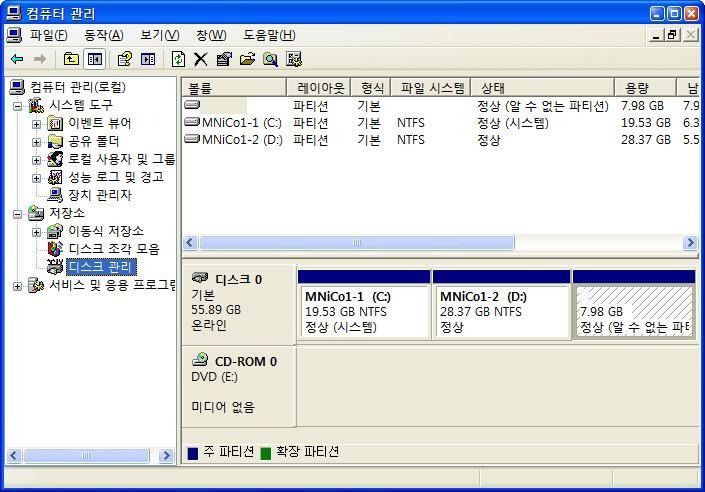This screenshot has height=492, width=705.
Task: Click the magnifier Explore toolbar icon
Action: click(270, 59)
